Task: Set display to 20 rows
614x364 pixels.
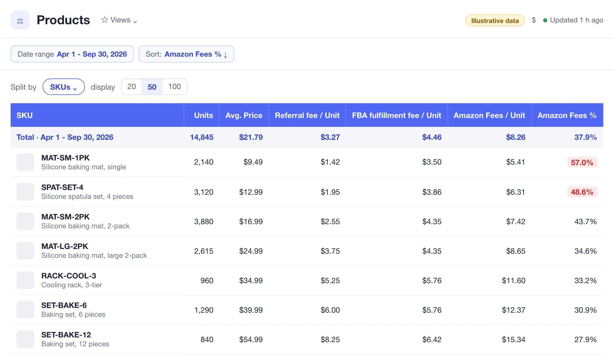Action: (x=132, y=87)
